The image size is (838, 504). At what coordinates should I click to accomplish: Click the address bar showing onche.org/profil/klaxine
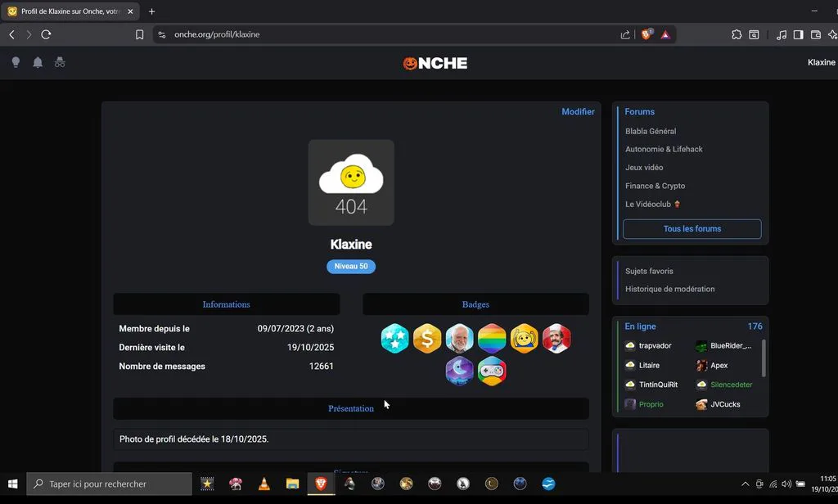pyautogui.click(x=216, y=34)
